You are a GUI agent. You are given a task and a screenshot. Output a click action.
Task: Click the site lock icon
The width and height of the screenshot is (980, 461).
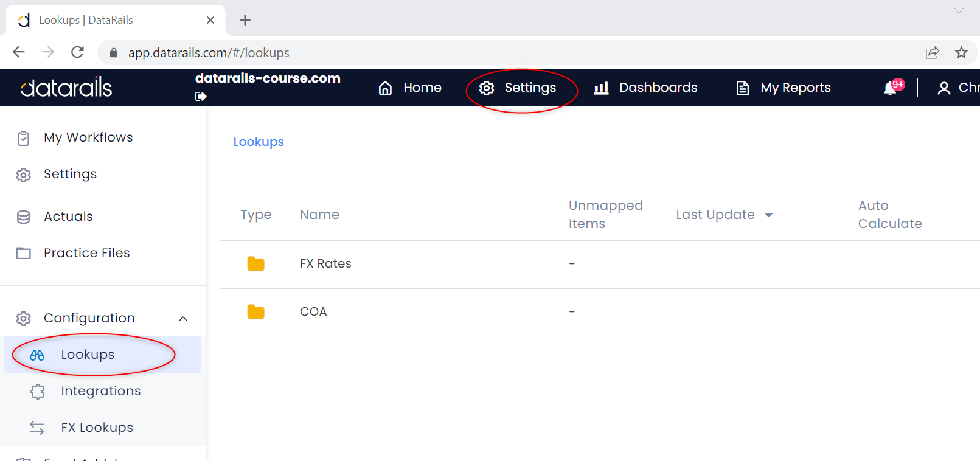(x=113, y=53)
